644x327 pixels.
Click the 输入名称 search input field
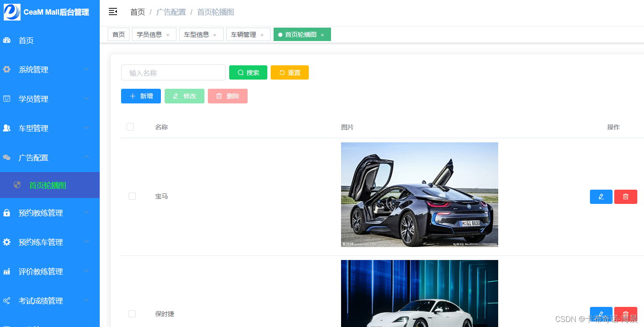tap(173, 72)
